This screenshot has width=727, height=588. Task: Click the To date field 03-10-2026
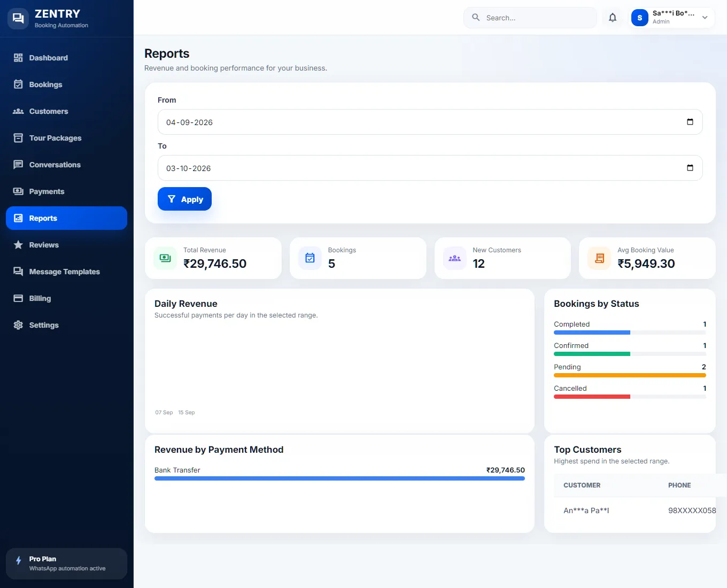coord(430,168)
